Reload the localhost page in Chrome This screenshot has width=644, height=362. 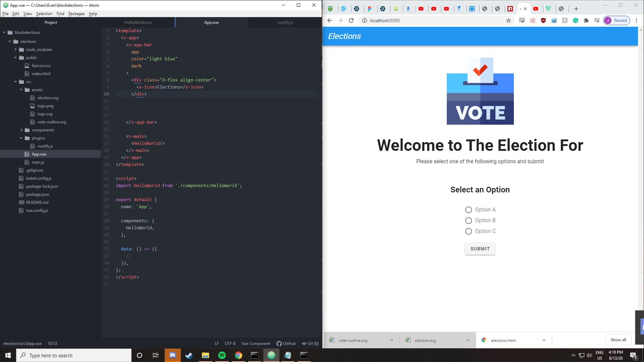point(351,20)
